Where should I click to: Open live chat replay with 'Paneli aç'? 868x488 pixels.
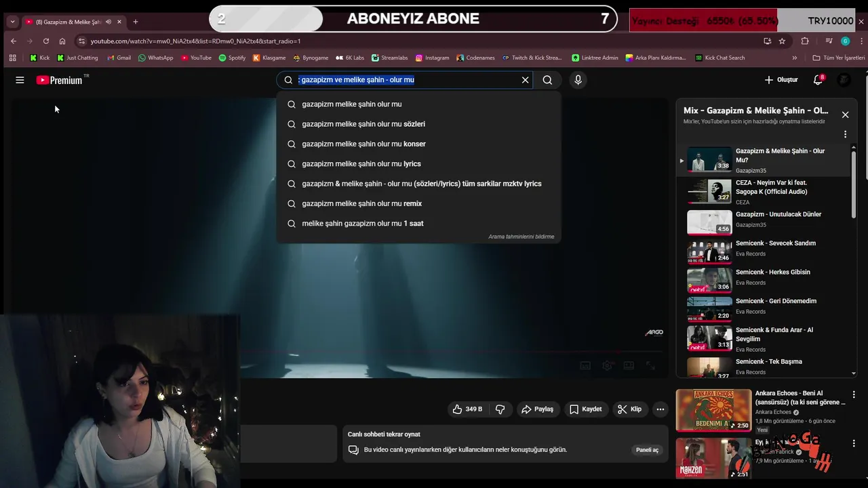[x=647, y=450]
